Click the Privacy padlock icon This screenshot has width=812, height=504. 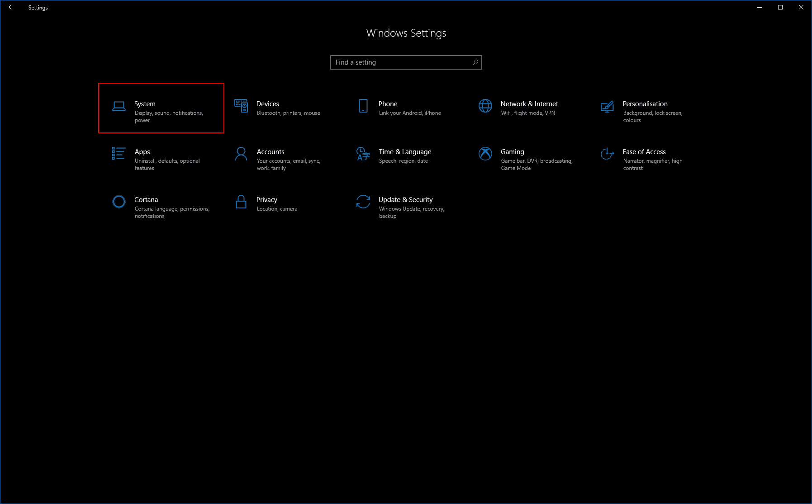click(241, 202)
